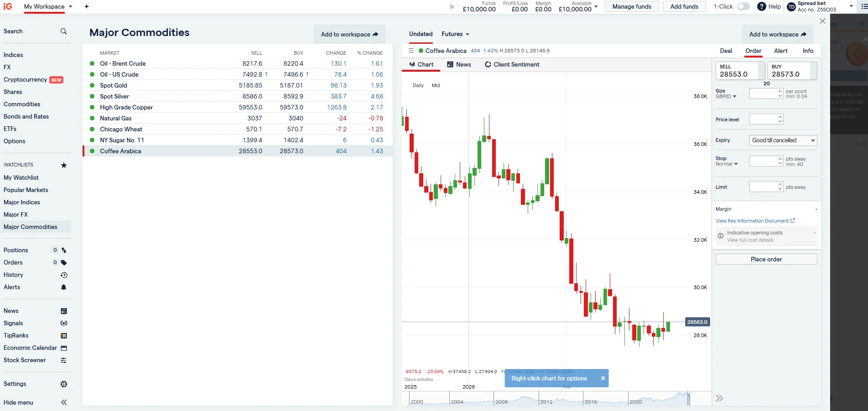This screenshot has height=411, width=868.
Task: Expand the Futures dropdown
Action: tap(455, 34)
